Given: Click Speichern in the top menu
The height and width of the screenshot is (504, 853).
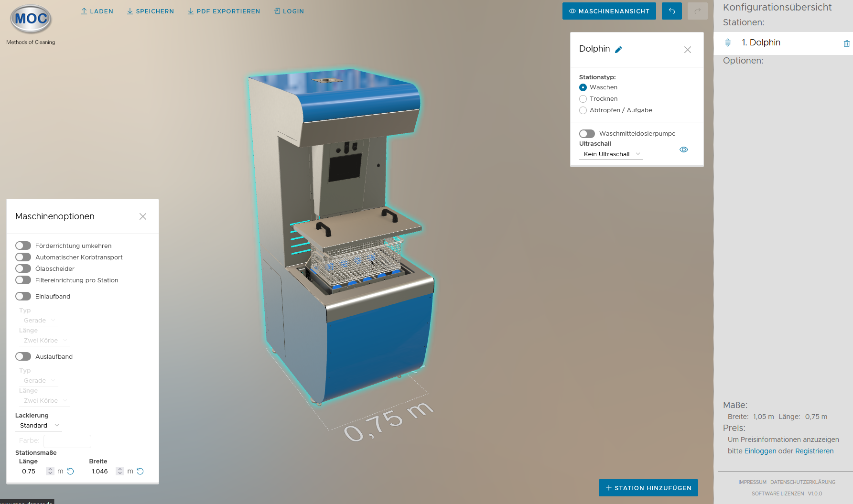Looking at the screenshot, I should (150, 11).
